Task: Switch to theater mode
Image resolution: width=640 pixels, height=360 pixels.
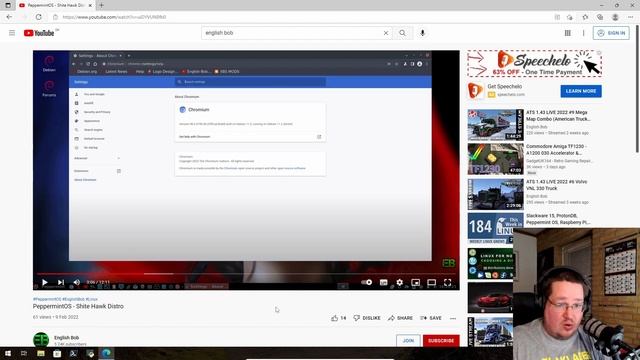Action: tap(431, 282)
